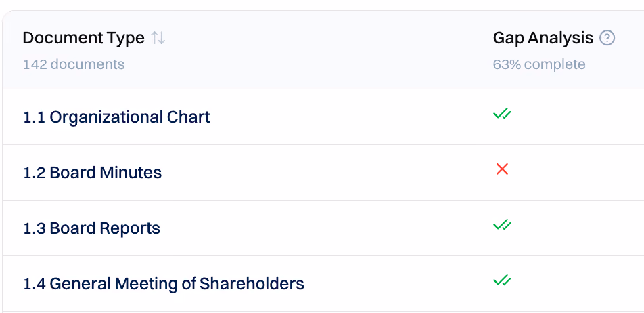
Task: Open 1.1 Organizational Chart
Action: coord(116,117)
